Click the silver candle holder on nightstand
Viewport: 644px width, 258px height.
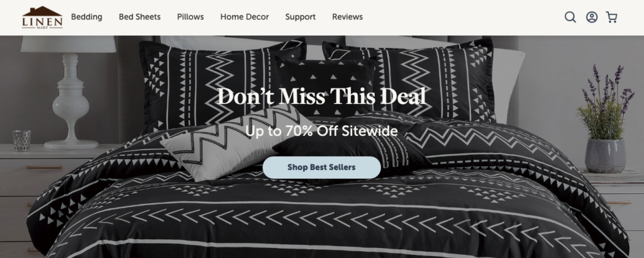tap(21, 140)
